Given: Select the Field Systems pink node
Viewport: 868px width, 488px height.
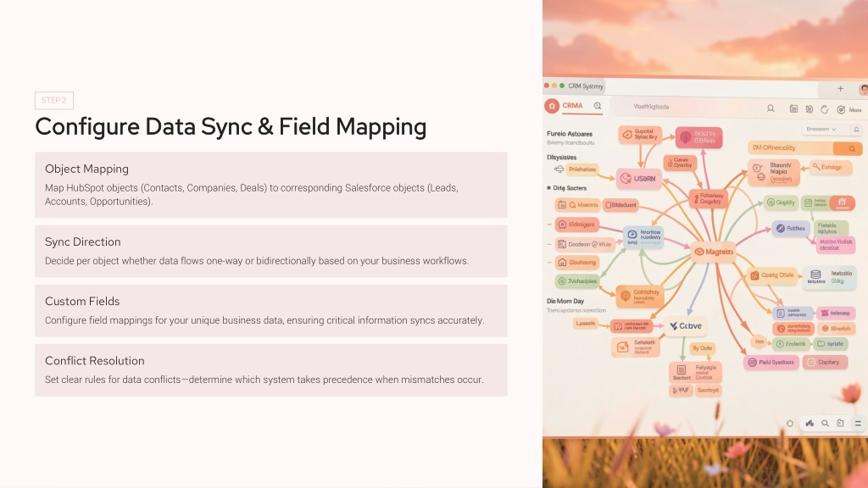Looking at the screenshot, I should tap(771, 363).
